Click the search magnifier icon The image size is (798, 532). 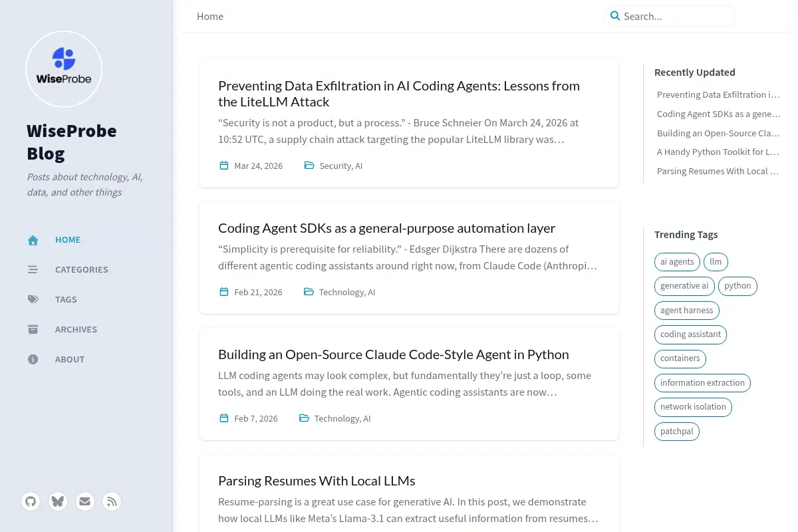click(x=615, y=16)
